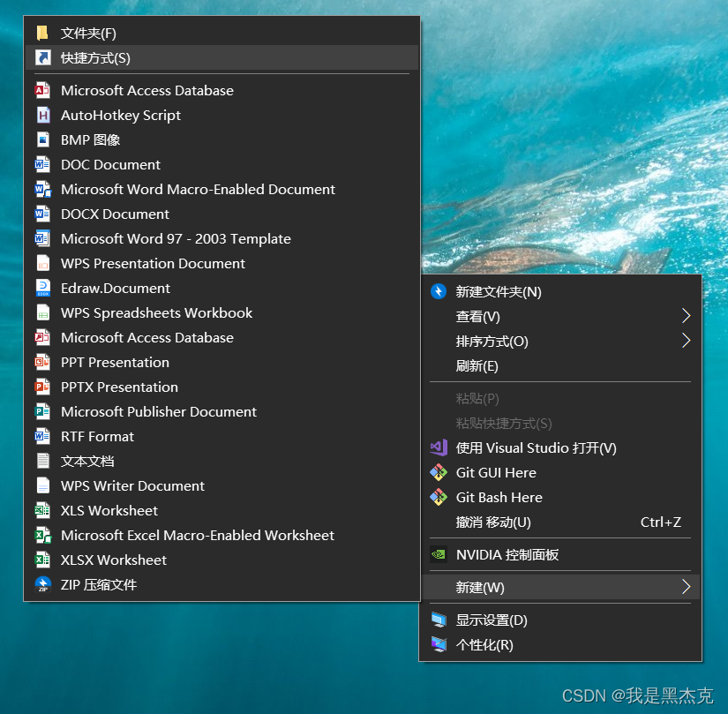Open the 排序方式(O) sort menu

pyautogui.click(x=560, y=341)
